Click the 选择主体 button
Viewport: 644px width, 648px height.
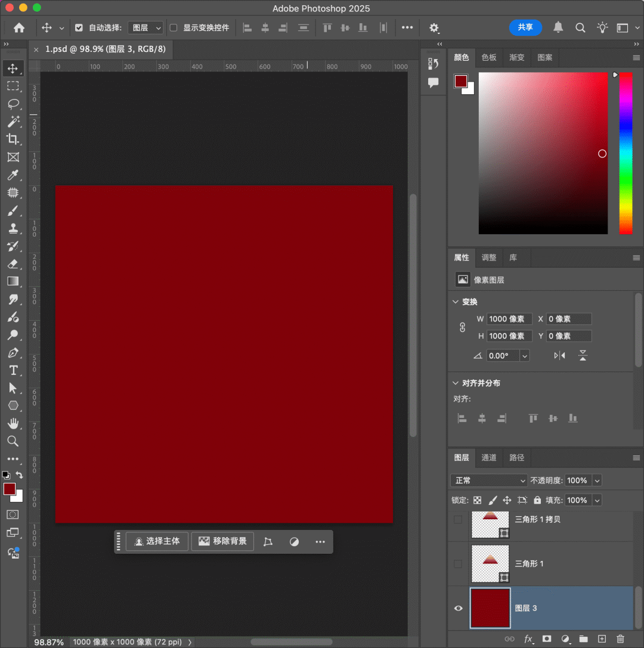(x=157, y=541)
